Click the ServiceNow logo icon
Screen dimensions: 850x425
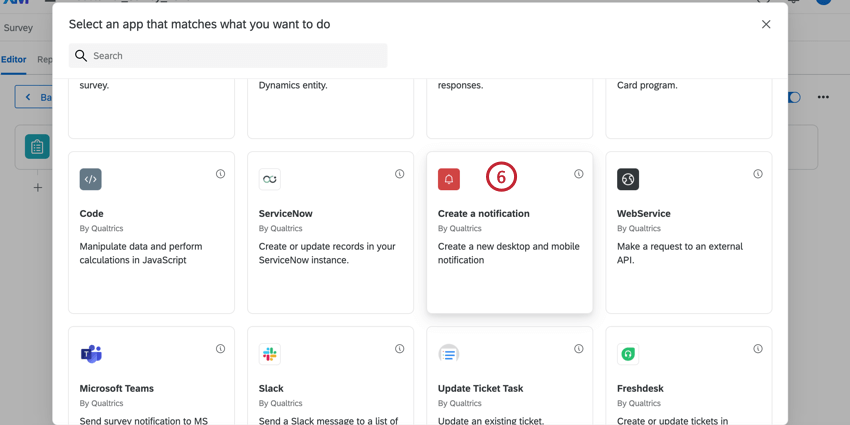(269, 179)
